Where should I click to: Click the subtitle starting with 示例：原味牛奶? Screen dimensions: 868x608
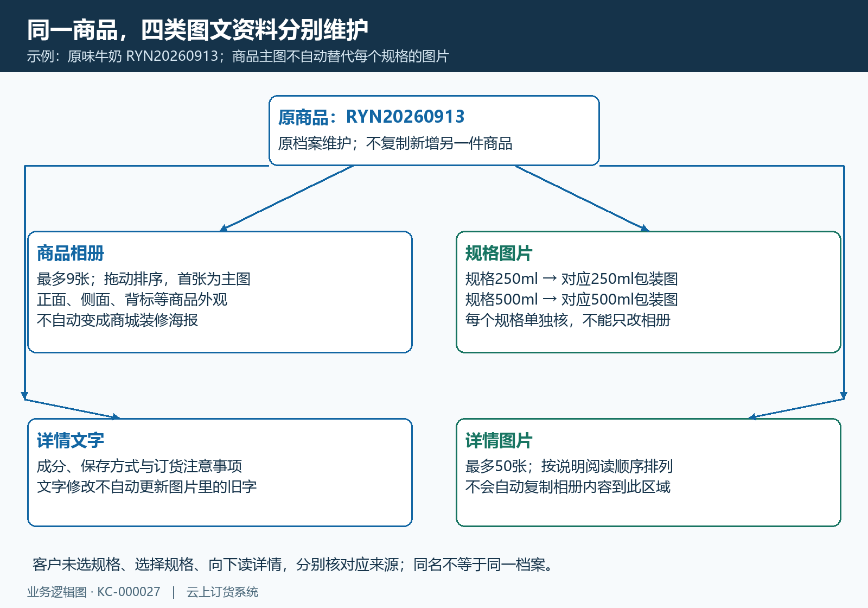click(x=238, y=56)
